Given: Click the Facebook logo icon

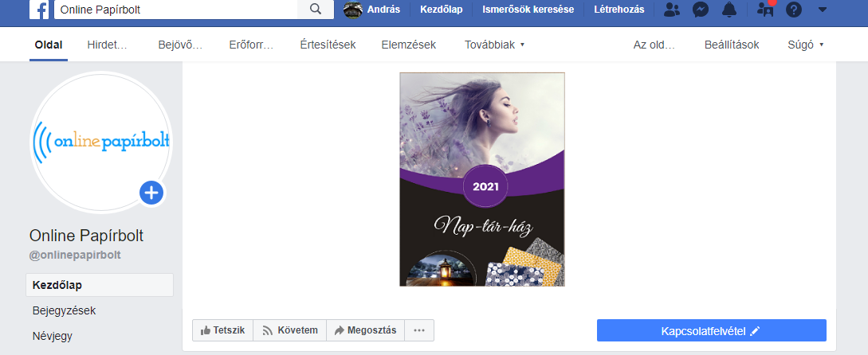Looking at the screenshot, I should 39,10.
